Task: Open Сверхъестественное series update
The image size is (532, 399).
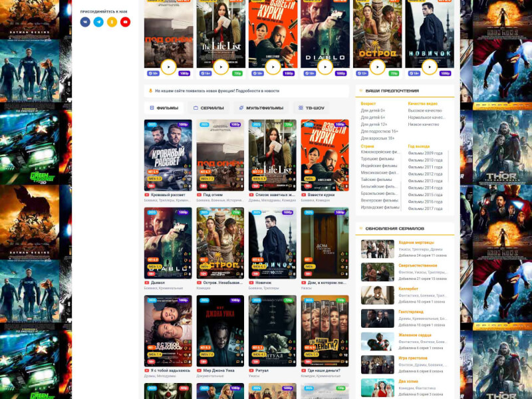Action: [418, 265]
